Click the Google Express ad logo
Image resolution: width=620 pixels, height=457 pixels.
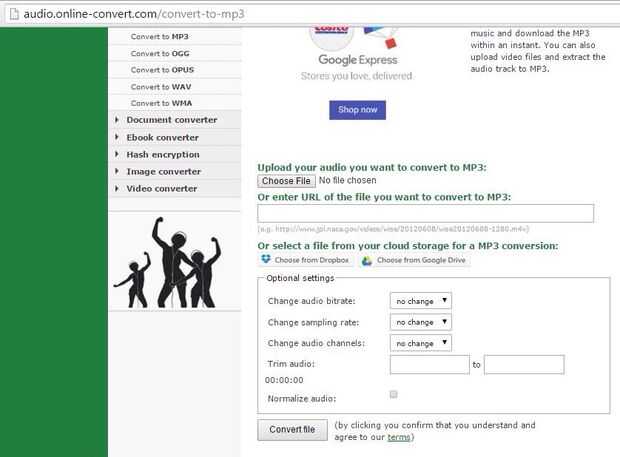[x=357, y=60]
